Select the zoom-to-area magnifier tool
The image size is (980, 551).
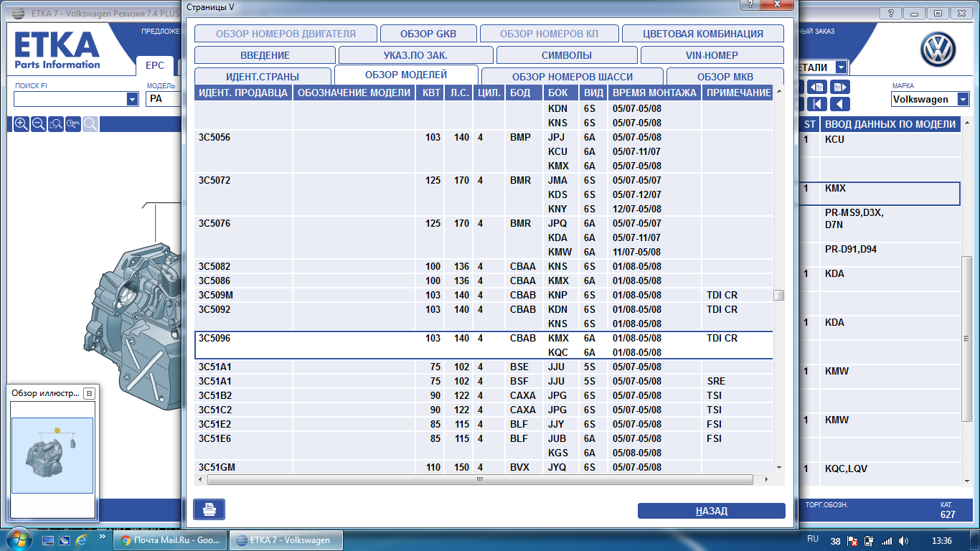click(x=56, y=124)
